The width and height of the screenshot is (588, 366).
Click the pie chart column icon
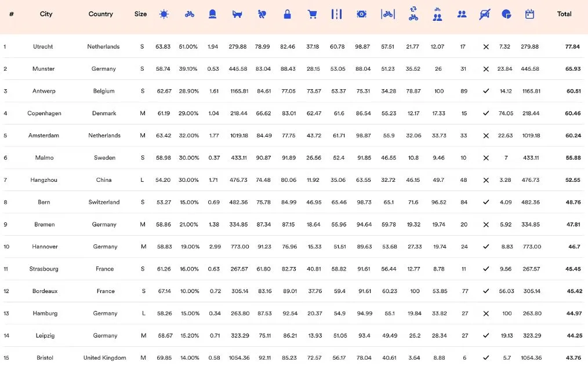tap(506, 14)
